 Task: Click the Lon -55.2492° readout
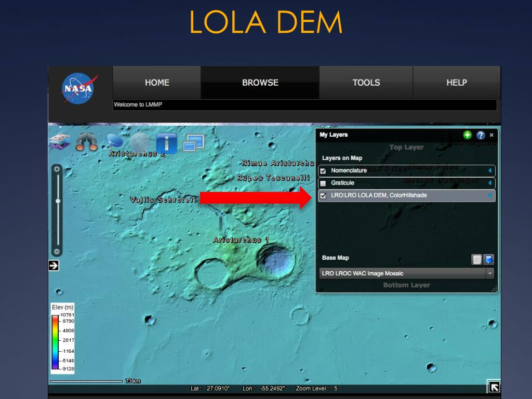263,389
